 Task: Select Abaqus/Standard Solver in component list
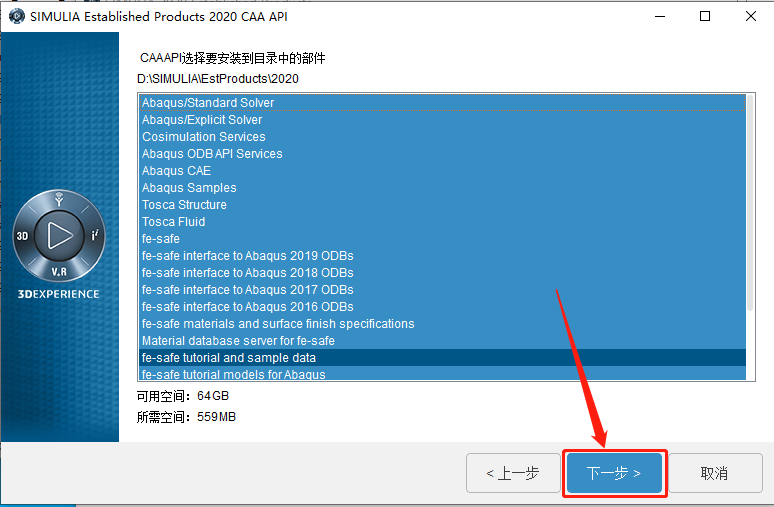tap(442, 103)
